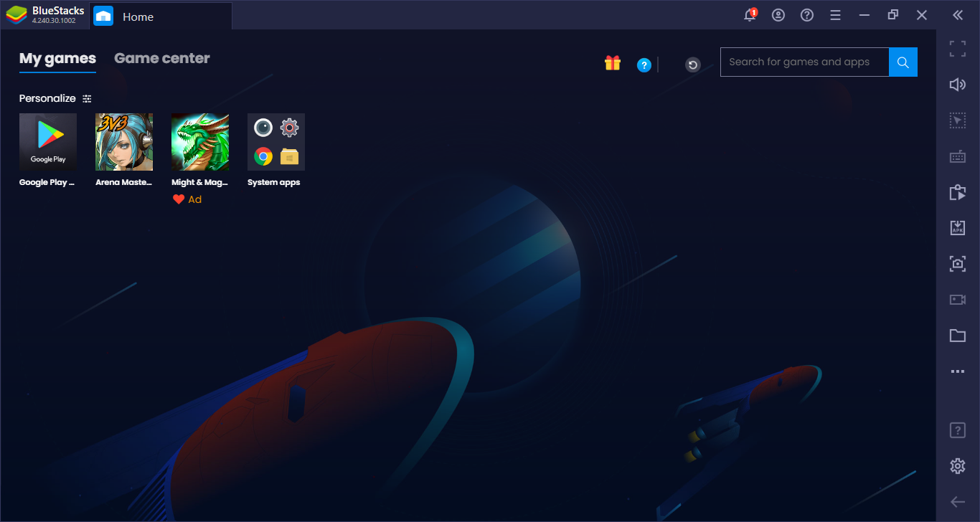Open the account profile icon

tap(778, 15)
